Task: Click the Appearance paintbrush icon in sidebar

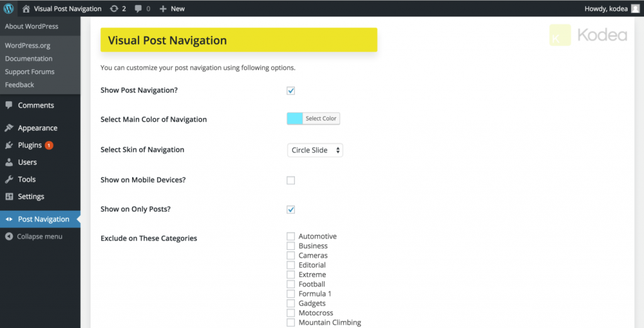Action: click(x=9, y=128)
